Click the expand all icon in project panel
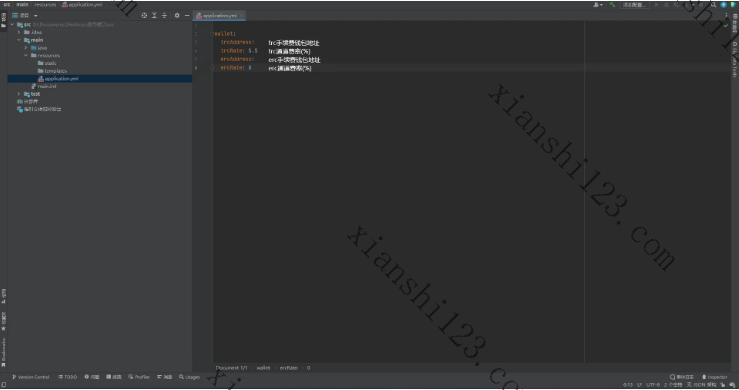The height and width of the screenshot is (390, 739). pos(154,16)
